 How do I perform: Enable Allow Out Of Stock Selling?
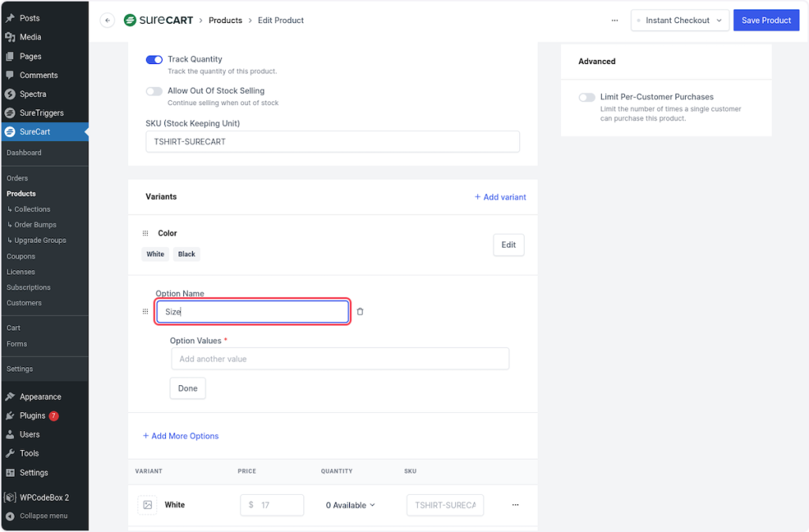coord(154,91)
